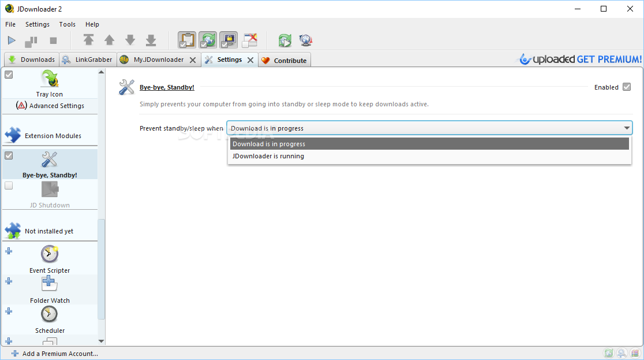Select Event Scripter clock icon
The height and width of the screenshot is (360, 644).
(x=49, y=254)
